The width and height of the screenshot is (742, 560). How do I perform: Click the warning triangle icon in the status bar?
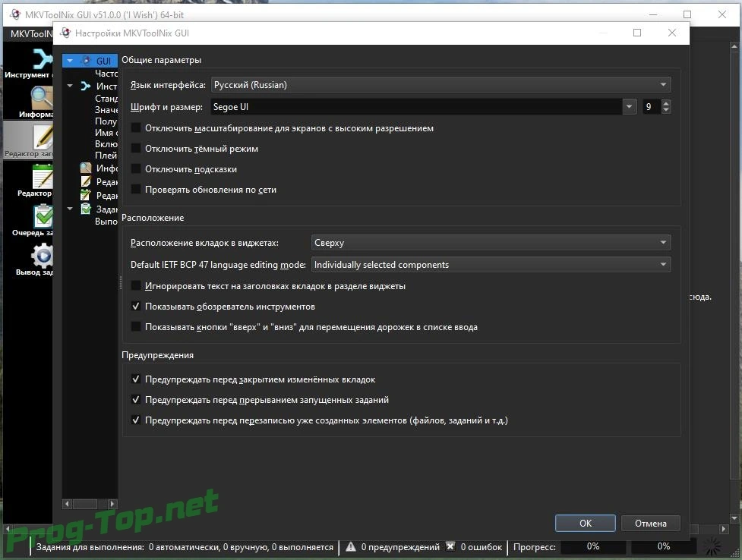point(351,547)
